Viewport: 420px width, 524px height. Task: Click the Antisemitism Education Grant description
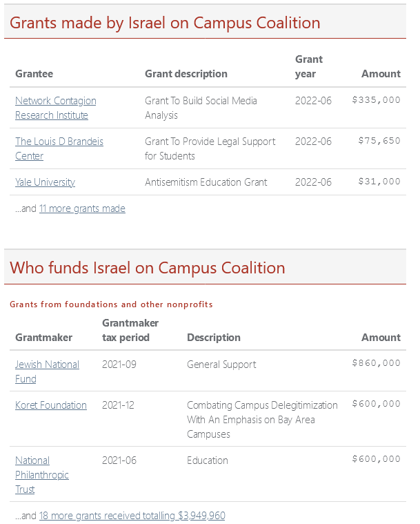206,182
